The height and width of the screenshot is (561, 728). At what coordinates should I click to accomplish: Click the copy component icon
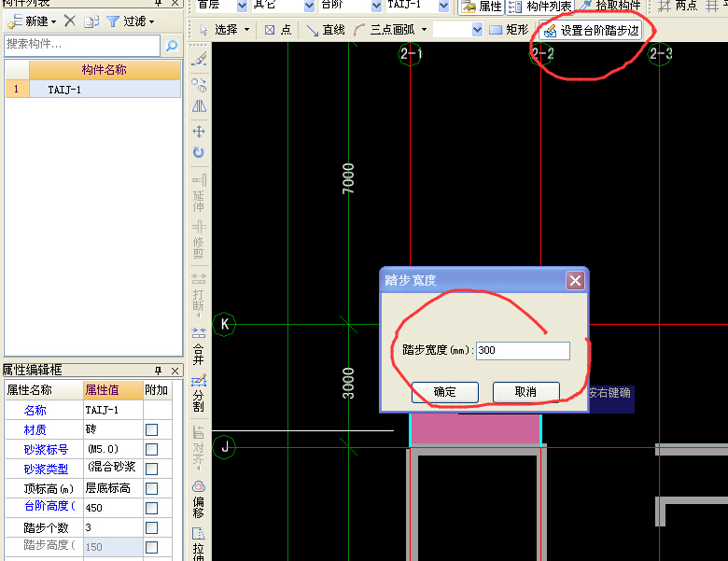[x=91, y=21]
